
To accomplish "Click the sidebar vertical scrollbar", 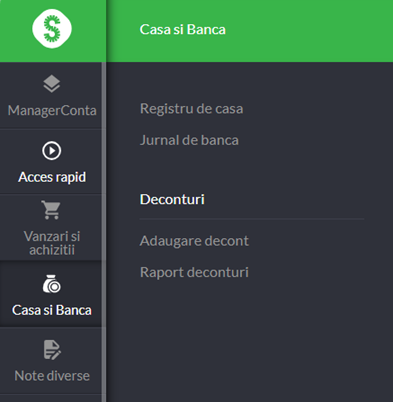I will 104,232.
